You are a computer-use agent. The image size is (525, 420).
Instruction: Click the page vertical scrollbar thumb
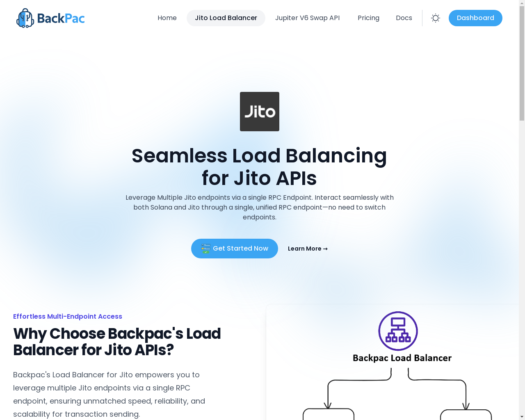tap(522, 64)
